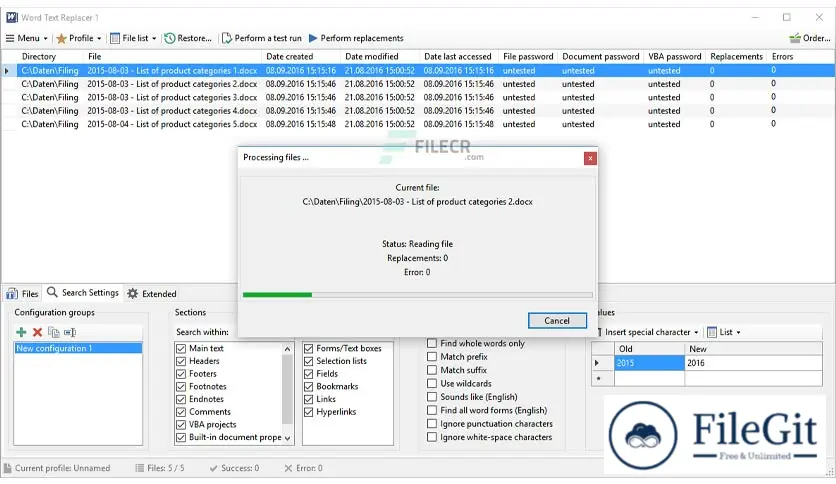Sort by Date created column header
The width and height of the screenshot is (836, 484).
[x=301, y=57]
